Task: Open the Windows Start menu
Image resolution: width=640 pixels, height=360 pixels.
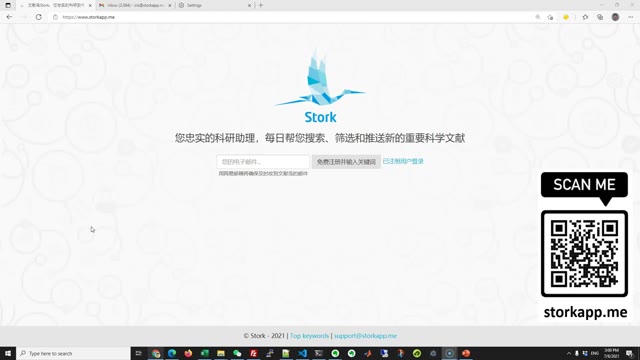Action: click(x=8, y=353)
